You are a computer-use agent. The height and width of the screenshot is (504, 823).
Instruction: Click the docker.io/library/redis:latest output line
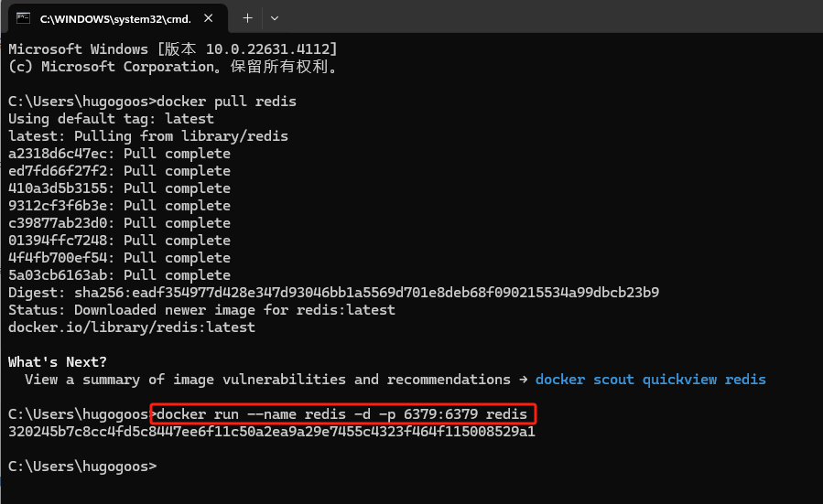pyautogui.click(x=132, y=327)
